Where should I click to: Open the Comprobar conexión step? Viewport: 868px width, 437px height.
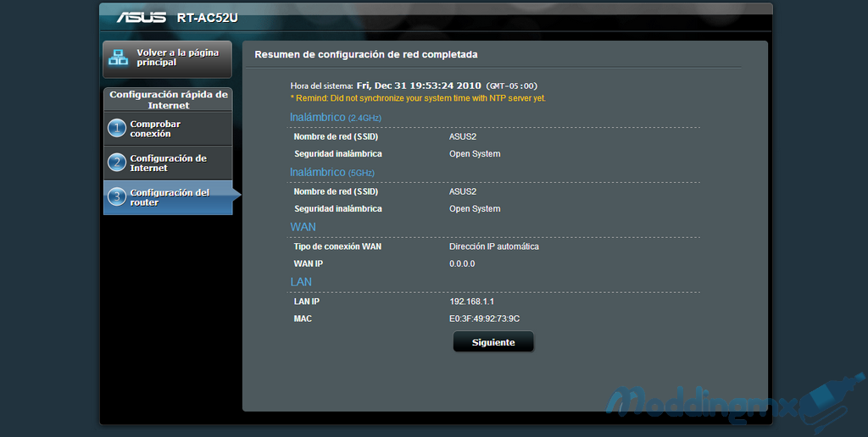pos(168,129)
